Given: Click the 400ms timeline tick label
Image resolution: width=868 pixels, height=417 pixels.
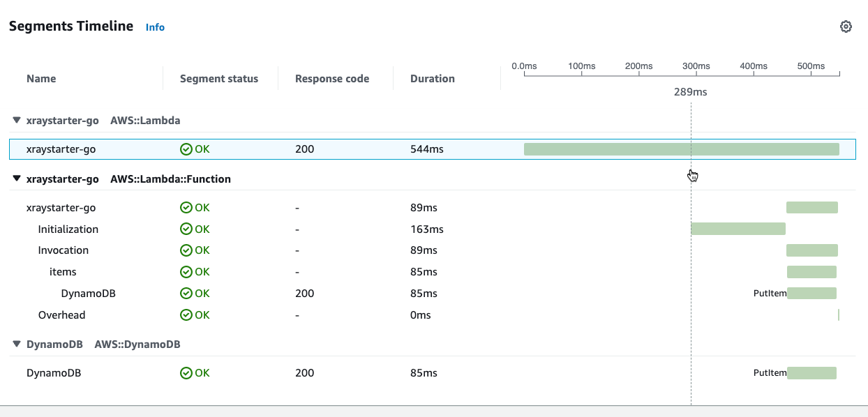Looking at the screenshot, I should [x=754, y=66].
